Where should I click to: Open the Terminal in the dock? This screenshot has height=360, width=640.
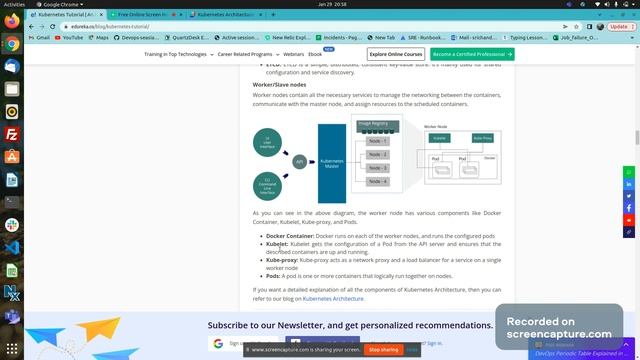tap(12, 202)
